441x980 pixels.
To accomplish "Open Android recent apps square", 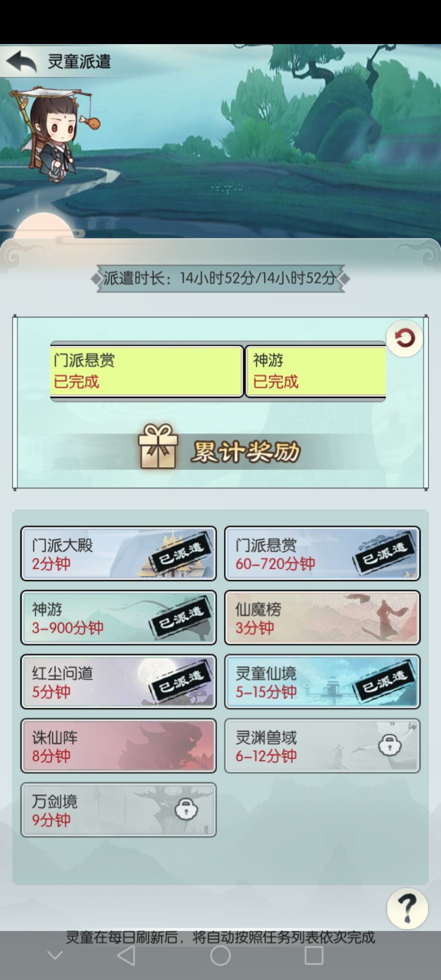I will pos(314,955).
